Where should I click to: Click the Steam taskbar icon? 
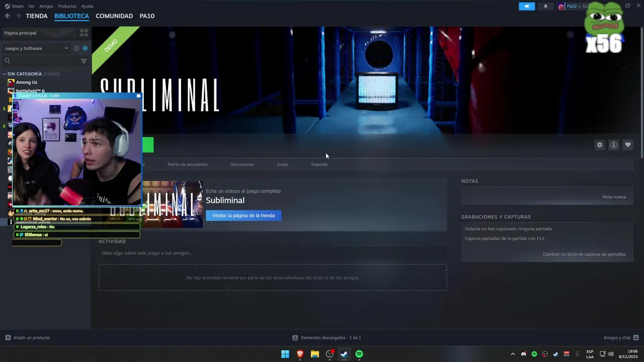click(x=344, y=354)
